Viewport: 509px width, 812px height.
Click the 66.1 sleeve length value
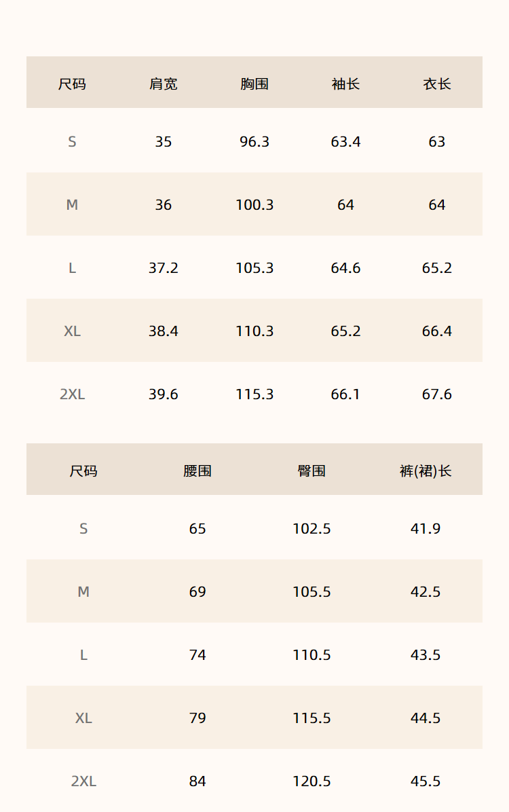(345, 394)
